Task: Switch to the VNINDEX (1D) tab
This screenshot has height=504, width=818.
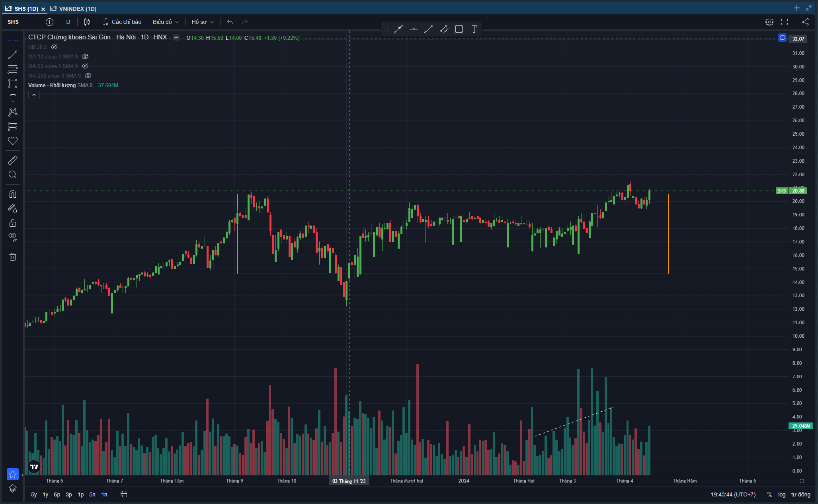Action: (77, 8)
